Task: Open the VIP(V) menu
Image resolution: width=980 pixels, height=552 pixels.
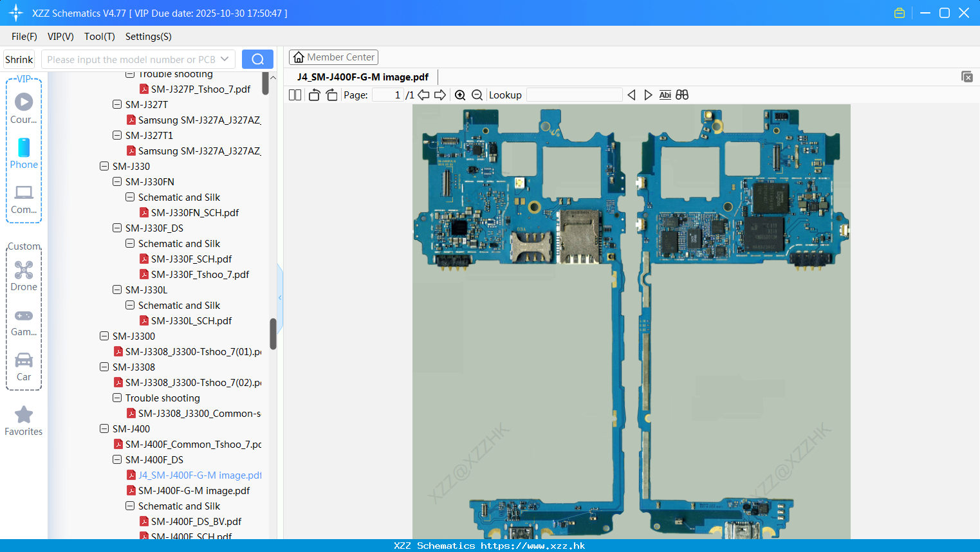Action: tap(60, 37)
